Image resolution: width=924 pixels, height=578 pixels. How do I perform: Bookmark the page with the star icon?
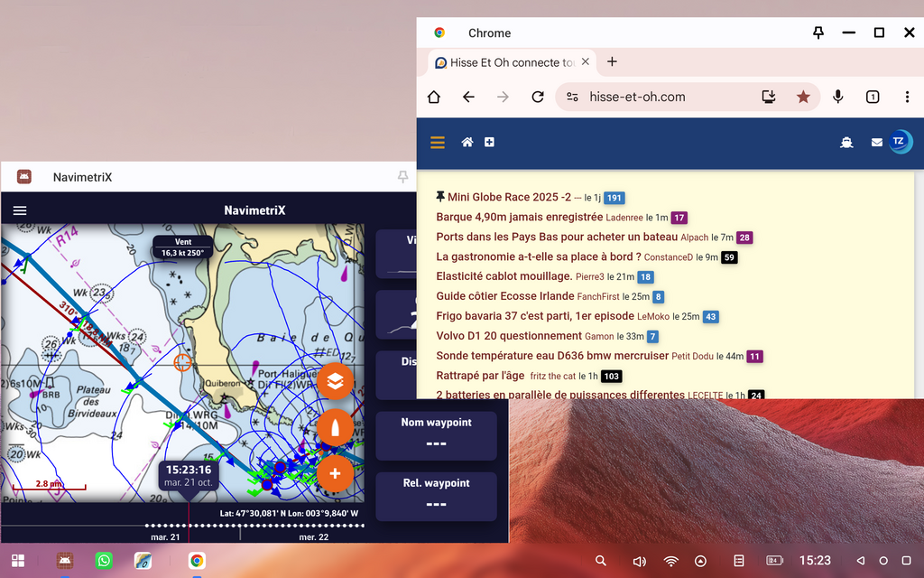point(803,97)
